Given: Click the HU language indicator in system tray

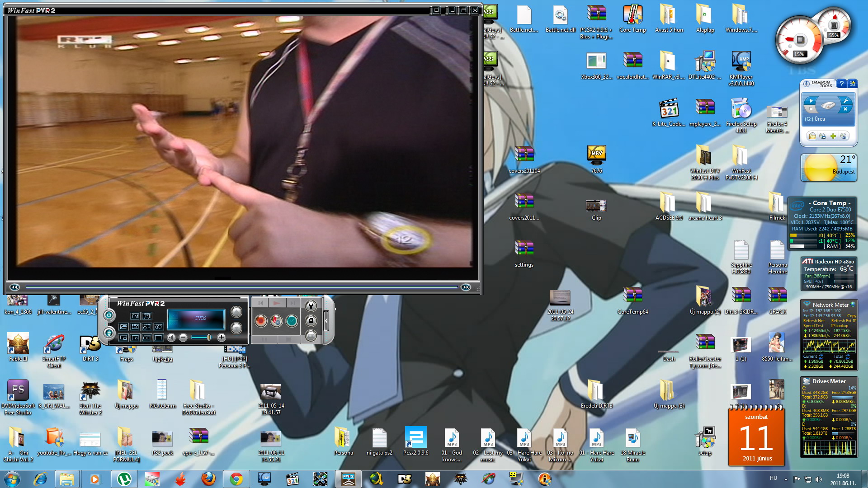Looking at the screenshot, I should pos(774,478).
